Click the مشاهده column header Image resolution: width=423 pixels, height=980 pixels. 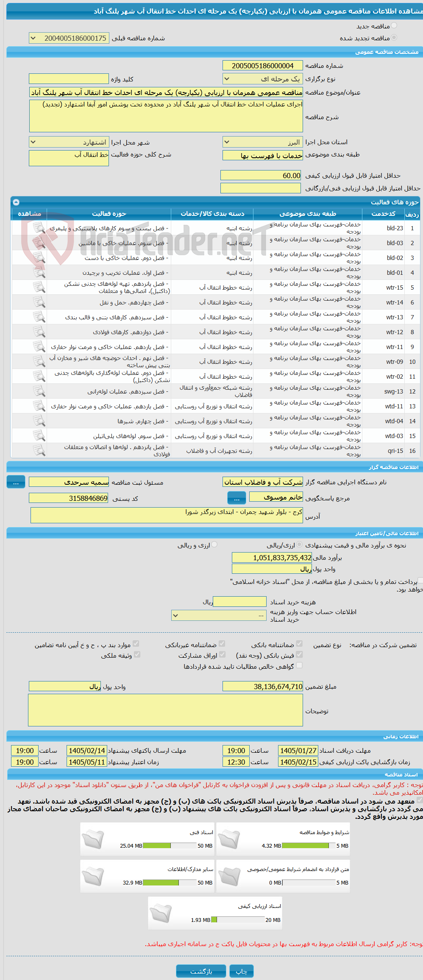[29, 214]
